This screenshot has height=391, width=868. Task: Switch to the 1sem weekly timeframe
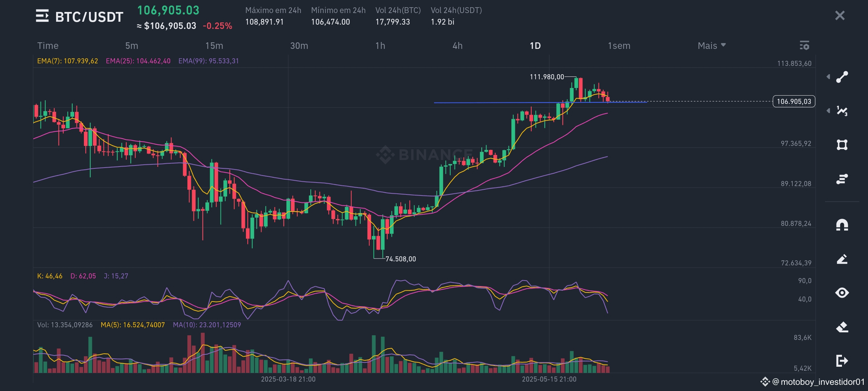[x=619, y=46]
